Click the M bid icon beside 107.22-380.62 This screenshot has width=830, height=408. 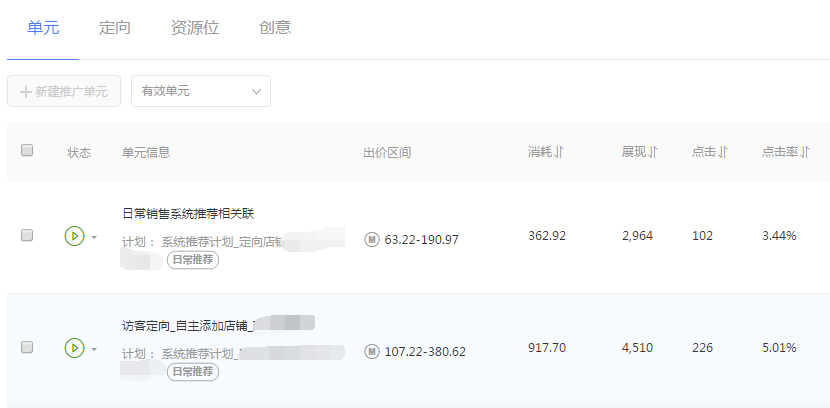click(372, 351)
